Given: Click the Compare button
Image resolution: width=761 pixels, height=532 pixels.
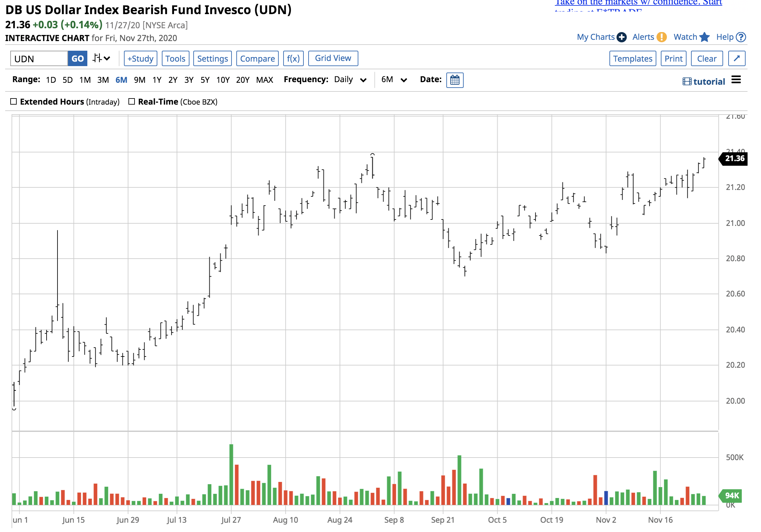Looking at the screenshot, I should click(x=257, y=59).
